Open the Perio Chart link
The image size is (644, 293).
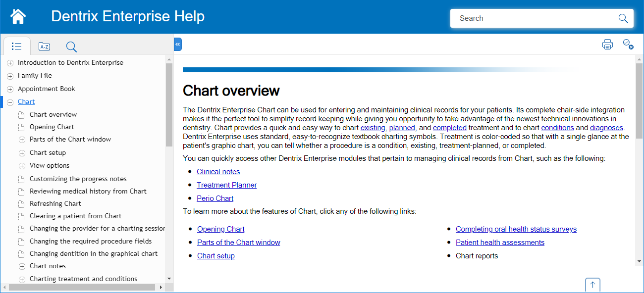click(215, 198)
